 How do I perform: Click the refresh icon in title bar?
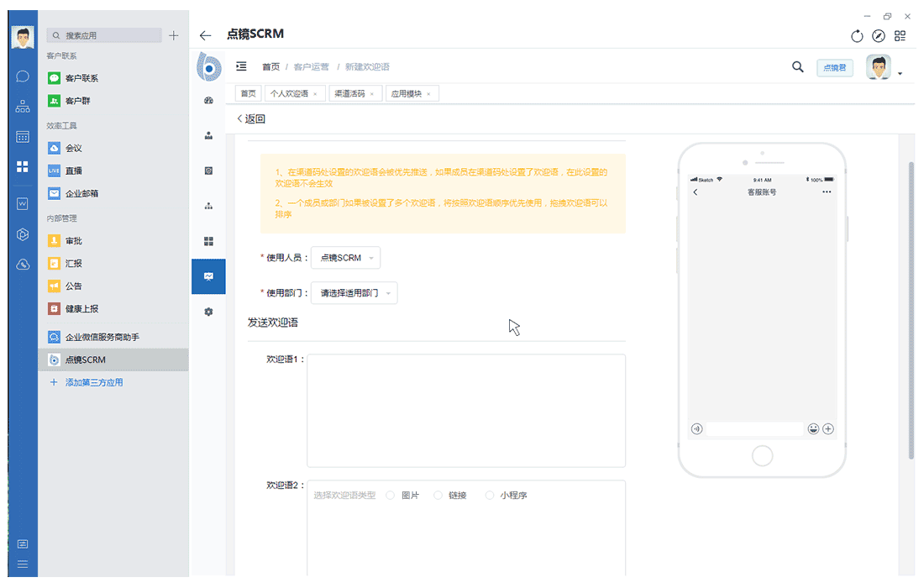click(x=857, y=35)
